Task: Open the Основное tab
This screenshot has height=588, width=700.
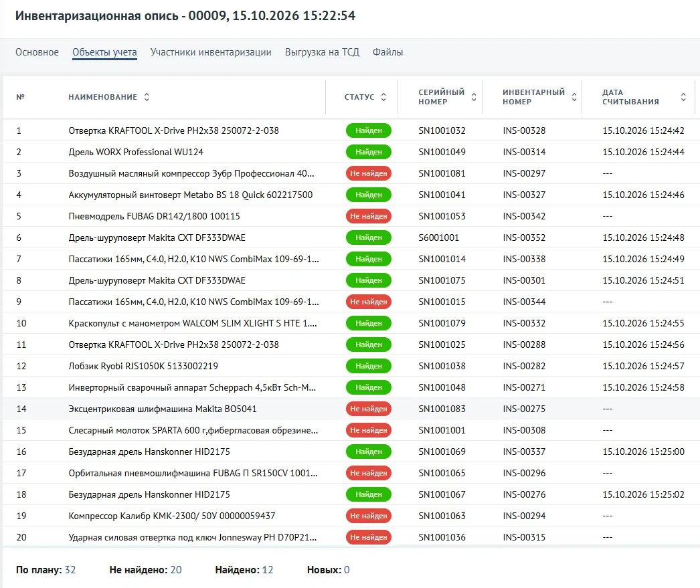Action: point(37,52)
